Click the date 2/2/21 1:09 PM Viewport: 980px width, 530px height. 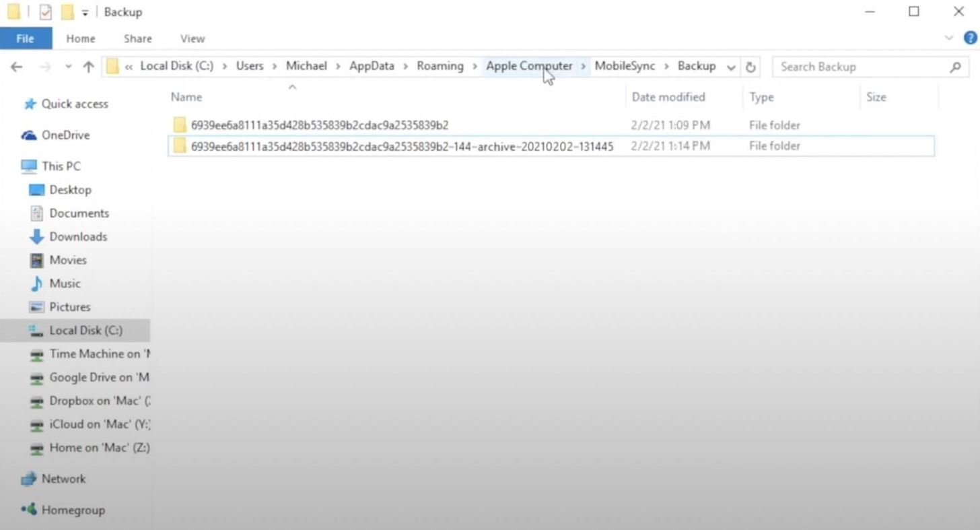670,125
